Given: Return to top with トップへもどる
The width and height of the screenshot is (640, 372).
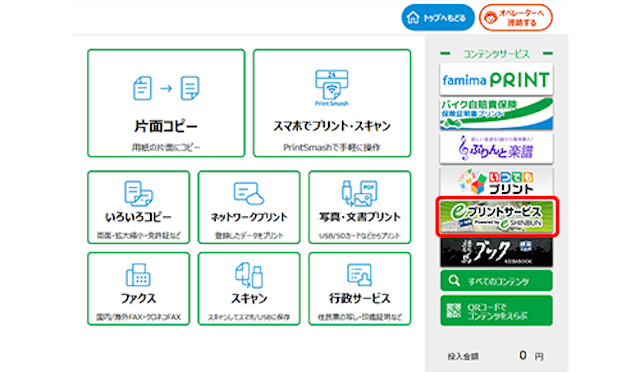Looking at the screenshot, I should 438,18.
